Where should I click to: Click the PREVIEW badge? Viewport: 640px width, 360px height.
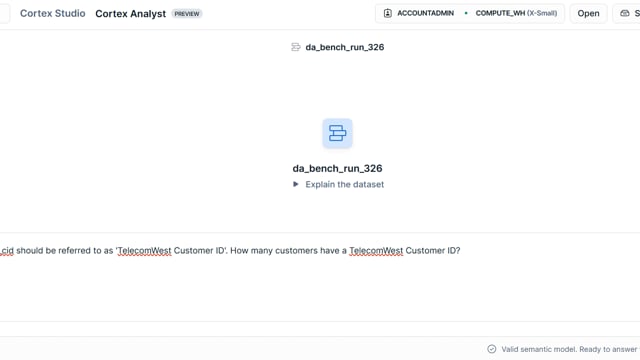coord(187,14)
